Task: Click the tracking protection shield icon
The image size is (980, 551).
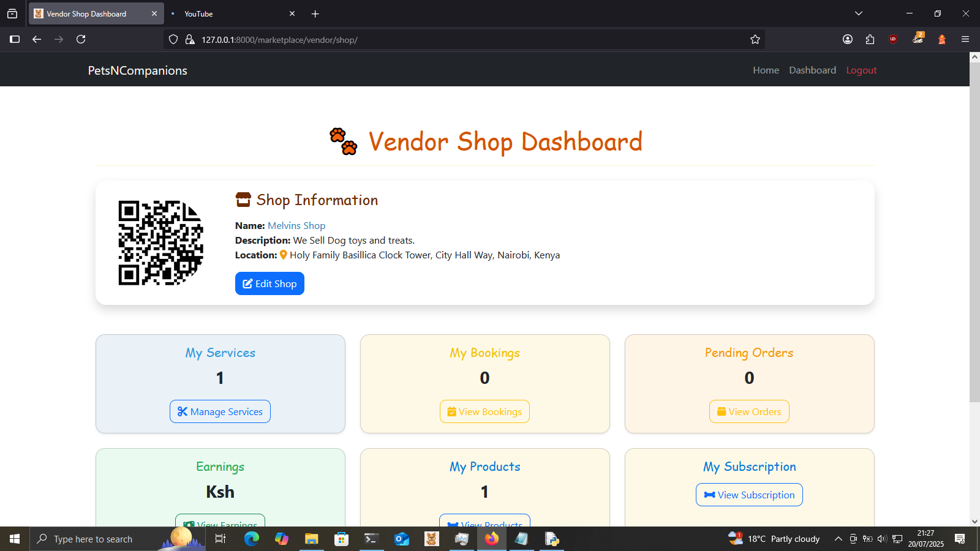Action: click(x=173, y=39)
